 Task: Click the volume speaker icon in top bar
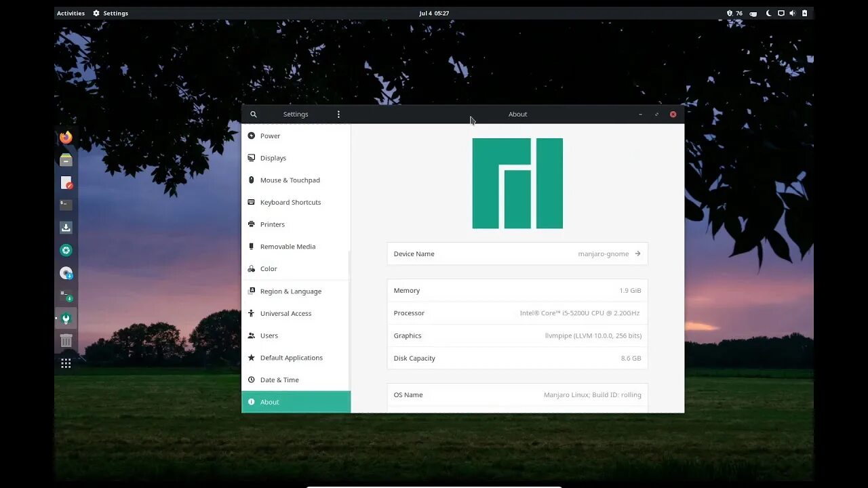pos(792,13)
